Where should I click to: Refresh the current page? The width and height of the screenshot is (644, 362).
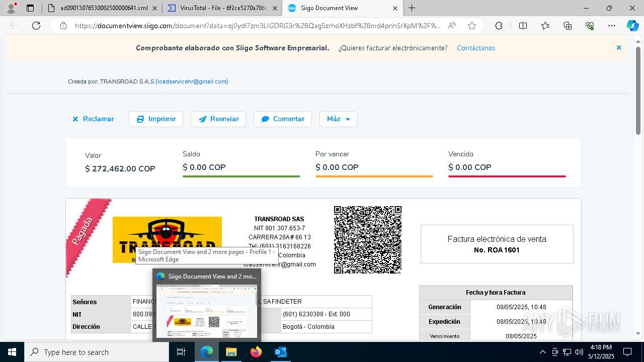(x=36, y=26)
